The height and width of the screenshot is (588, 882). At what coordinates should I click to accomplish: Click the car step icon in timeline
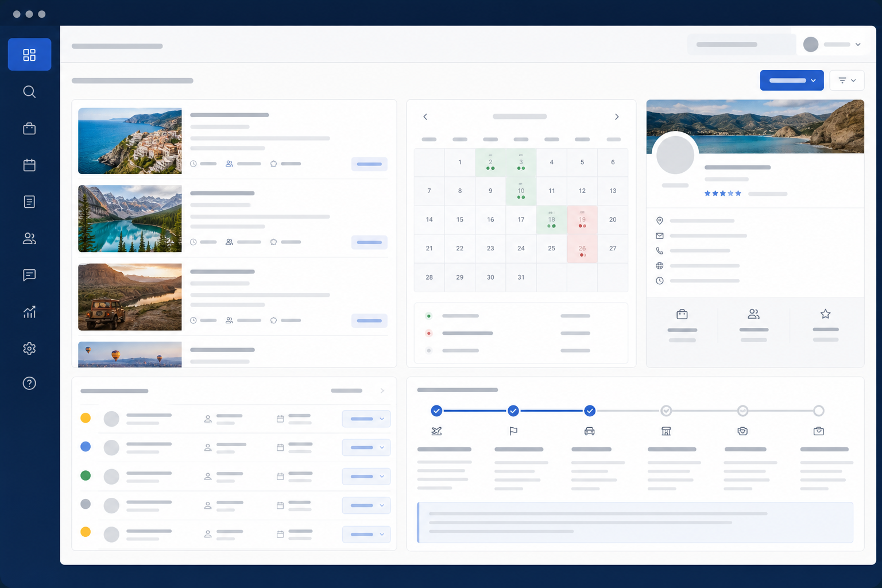[x=590, y=431]
